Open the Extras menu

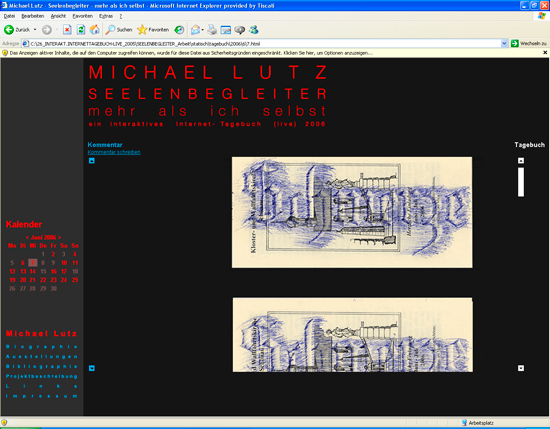point(106,16)
